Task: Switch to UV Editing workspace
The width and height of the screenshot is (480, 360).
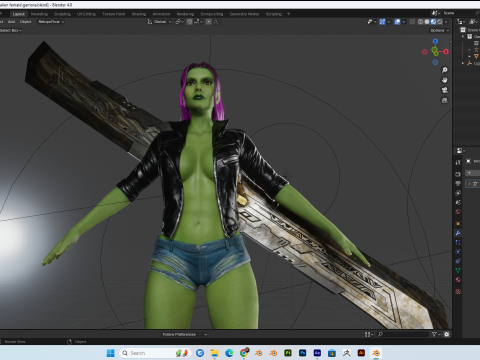Action: (86, 14)
